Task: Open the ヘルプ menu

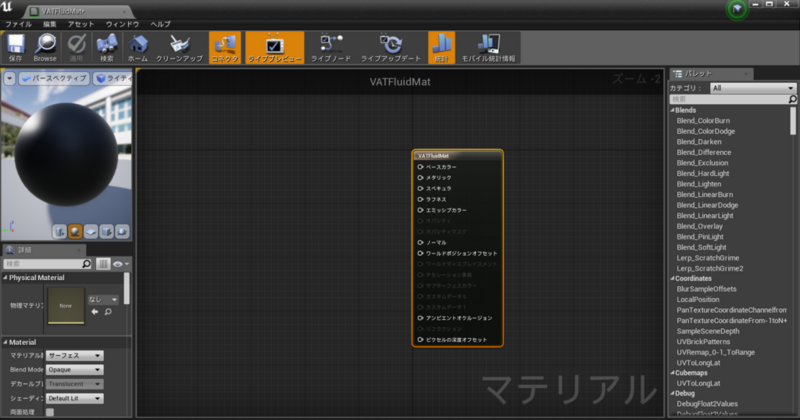Action: (x=160, y=24)
